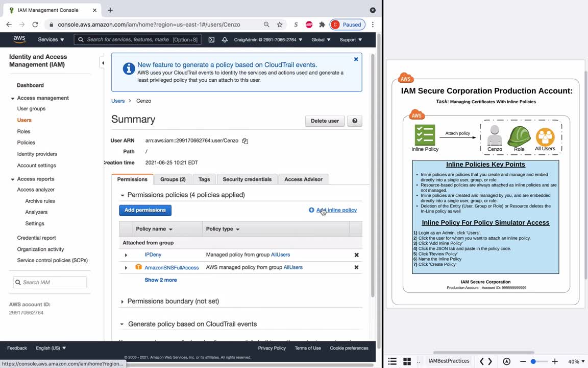Open a new browser tab
Image resolution: width=588 pixels, height=368 pixels.
click(110, 10)
